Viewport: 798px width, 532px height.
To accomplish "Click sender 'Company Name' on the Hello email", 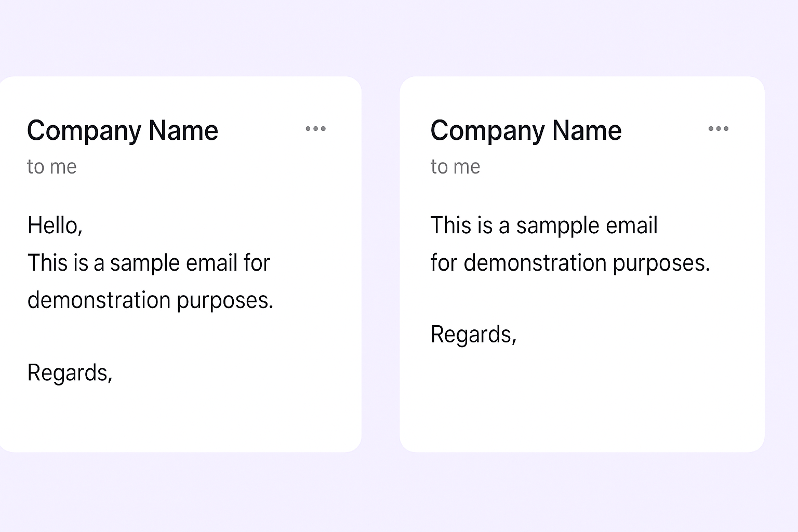I will click(x=123, y=130).
